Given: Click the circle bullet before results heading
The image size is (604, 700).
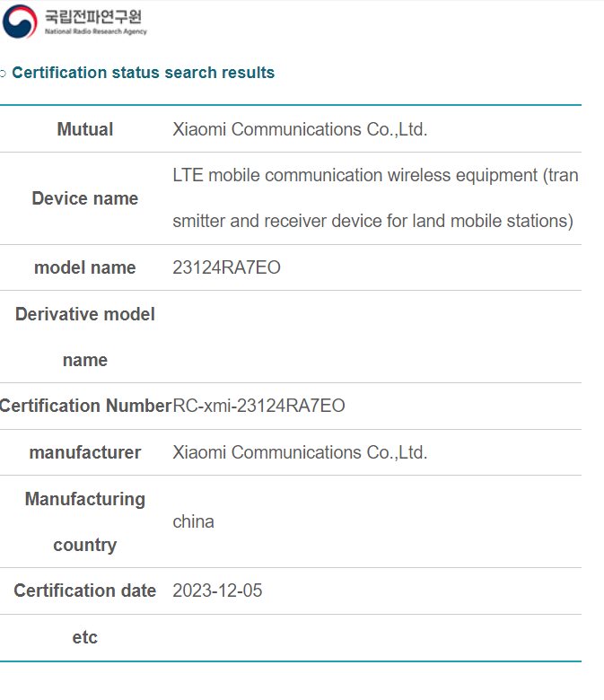Looking at the screenshot, I should click(3, 74).
